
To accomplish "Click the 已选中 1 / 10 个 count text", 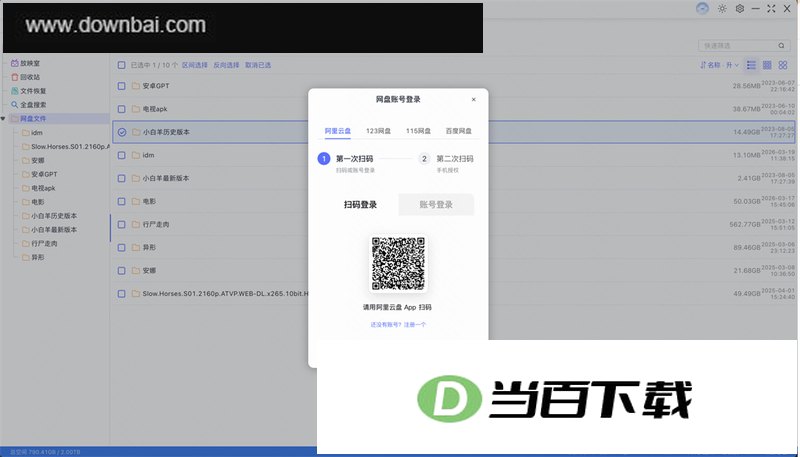I will pos(154,65).
